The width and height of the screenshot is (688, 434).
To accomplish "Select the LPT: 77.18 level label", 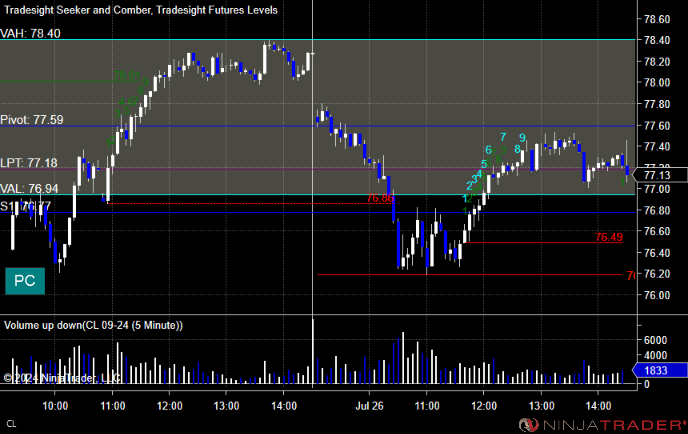I will coord(29,163).
